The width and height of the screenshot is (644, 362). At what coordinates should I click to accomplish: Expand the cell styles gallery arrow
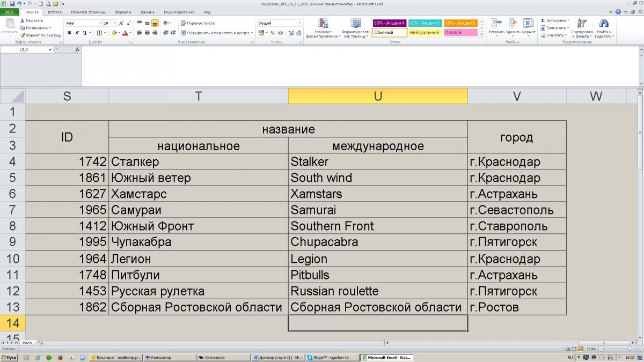[x=481, y=35]
